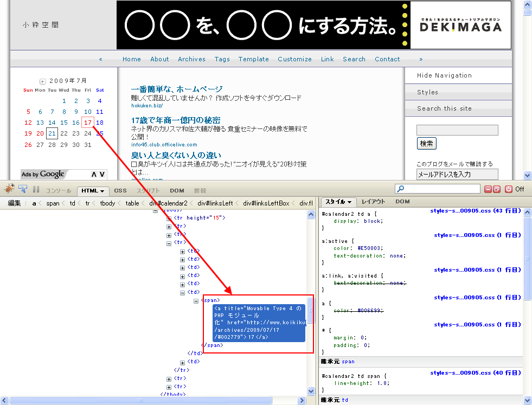Open the Contact navigation link

coord(387,59)
